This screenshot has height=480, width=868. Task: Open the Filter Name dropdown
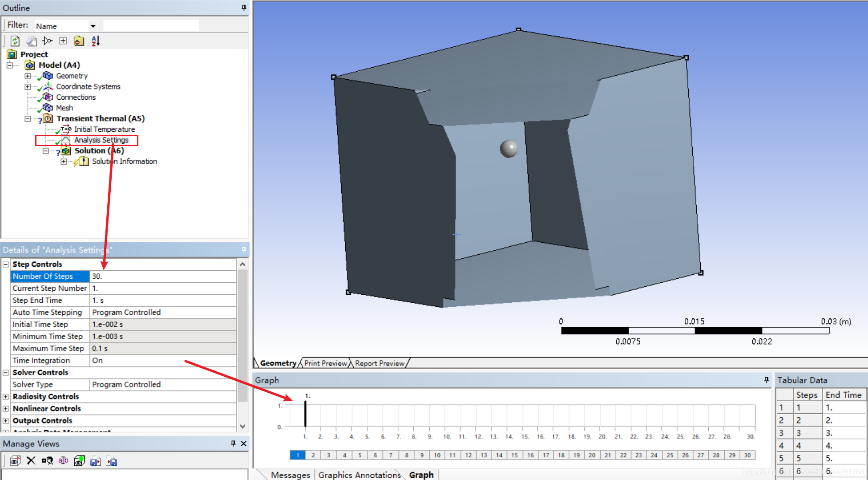93,26
